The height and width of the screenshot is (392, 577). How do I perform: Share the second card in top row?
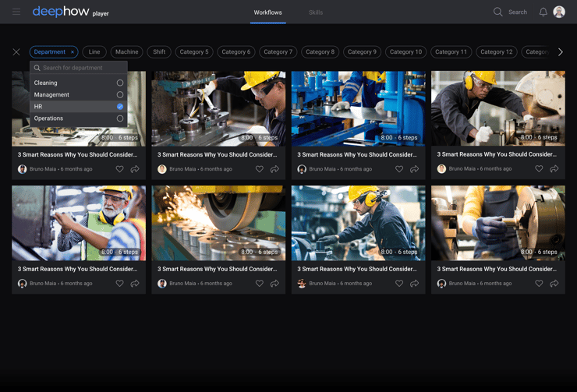coord(274,169)
